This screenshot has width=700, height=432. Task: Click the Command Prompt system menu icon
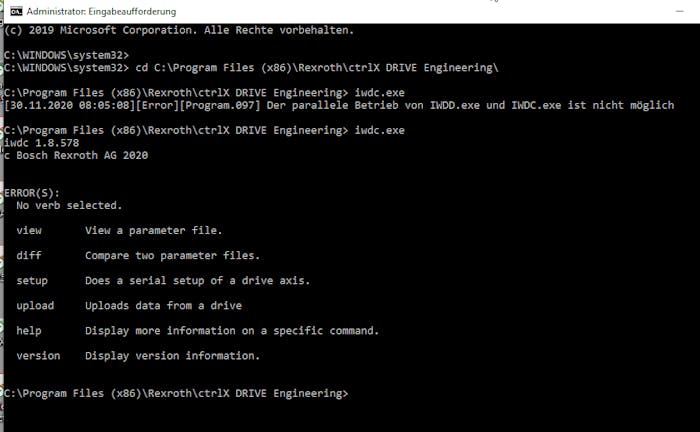pyautogui.click(x=12, y=11)
